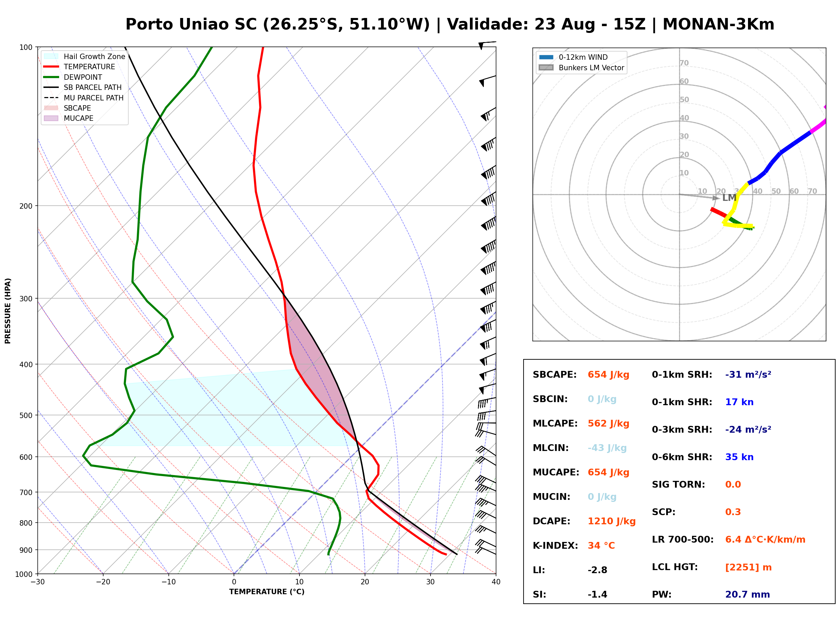Click the Hail Growth Zone legend swatch

[51, 56]
